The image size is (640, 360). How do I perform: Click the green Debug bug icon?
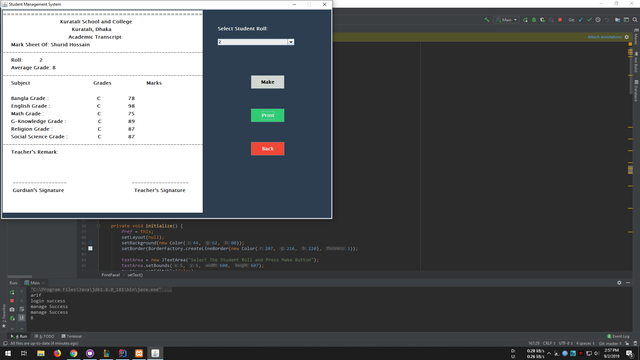point(534,20)
